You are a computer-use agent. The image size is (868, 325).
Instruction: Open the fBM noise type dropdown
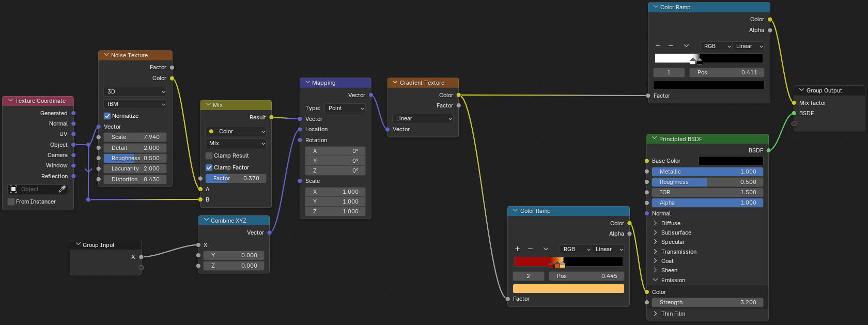(x=135, y=104)
